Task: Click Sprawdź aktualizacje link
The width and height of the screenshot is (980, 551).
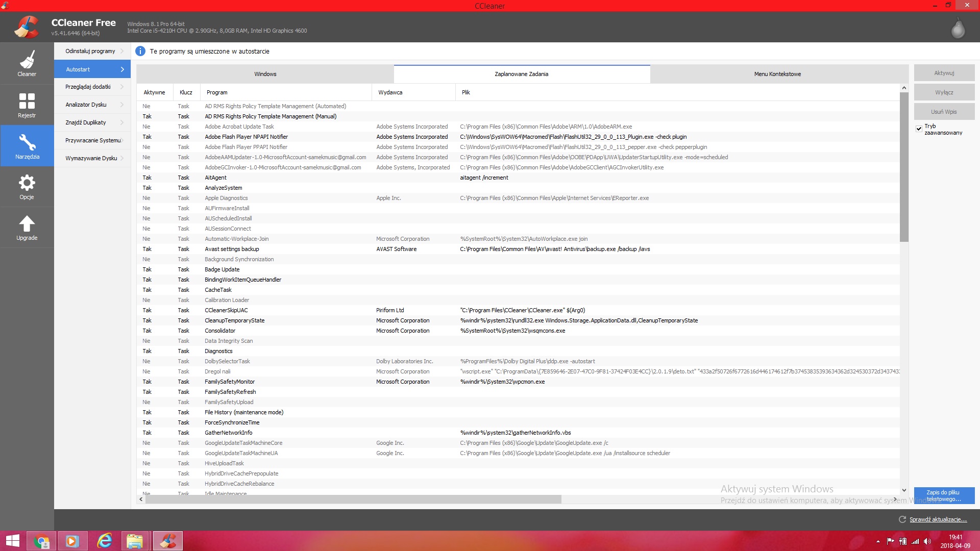Action: 938,519
